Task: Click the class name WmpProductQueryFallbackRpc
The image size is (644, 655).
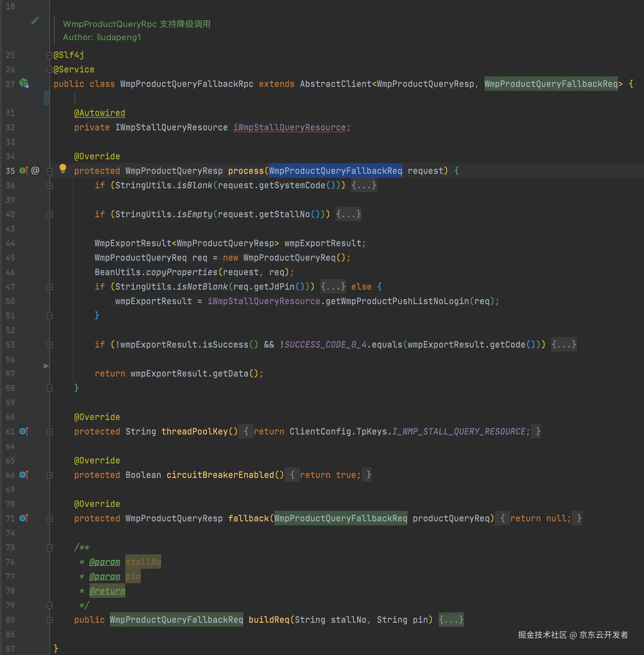Action: click(x=187, y=84)
